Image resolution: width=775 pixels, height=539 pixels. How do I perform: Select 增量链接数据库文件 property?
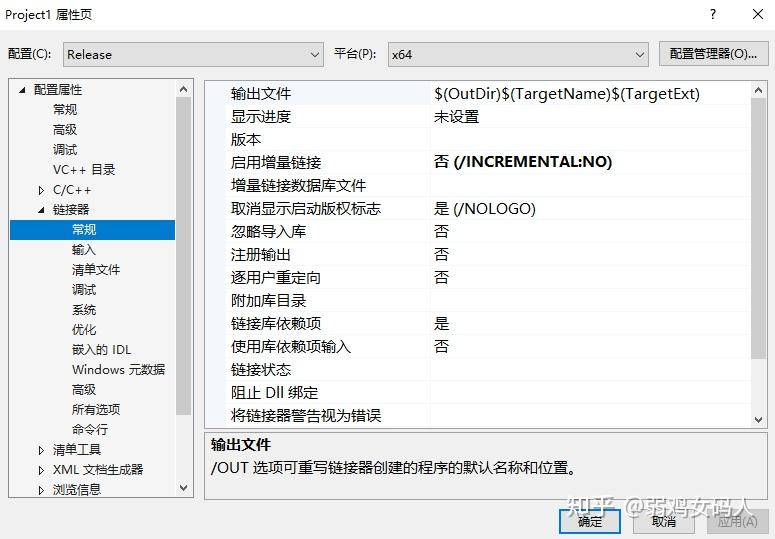point(298,185)
